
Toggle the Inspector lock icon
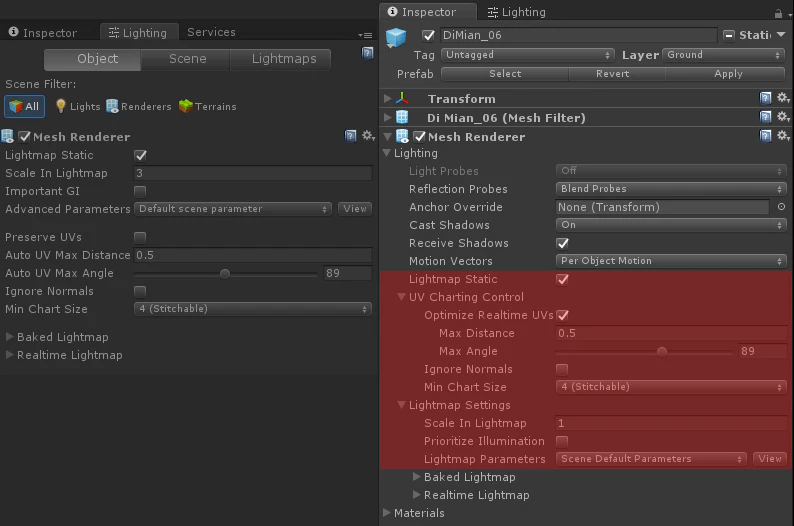[778, 13]
